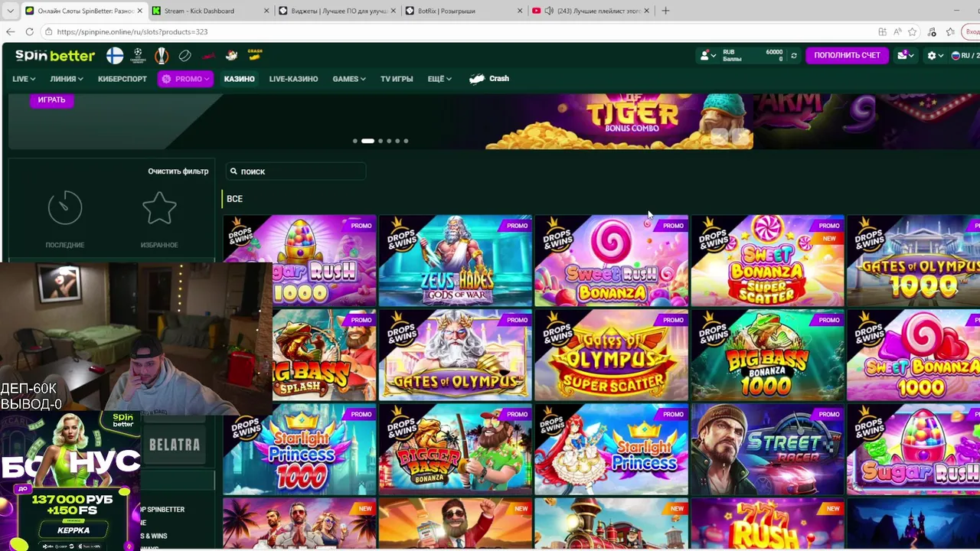
Task: Select the BELATRA provider filter
Action: pos(175,445)
